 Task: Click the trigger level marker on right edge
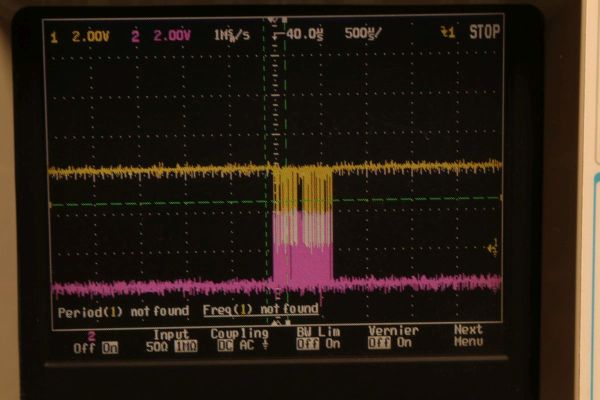click(x=491, y=246)
